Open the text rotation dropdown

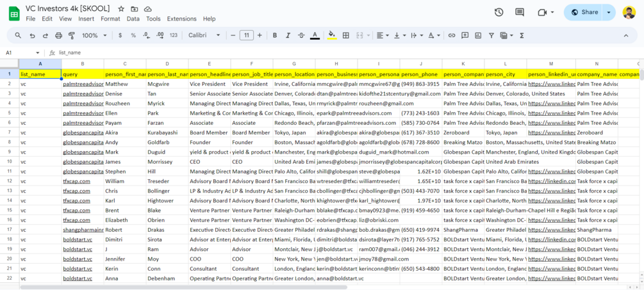coord(433,36)
